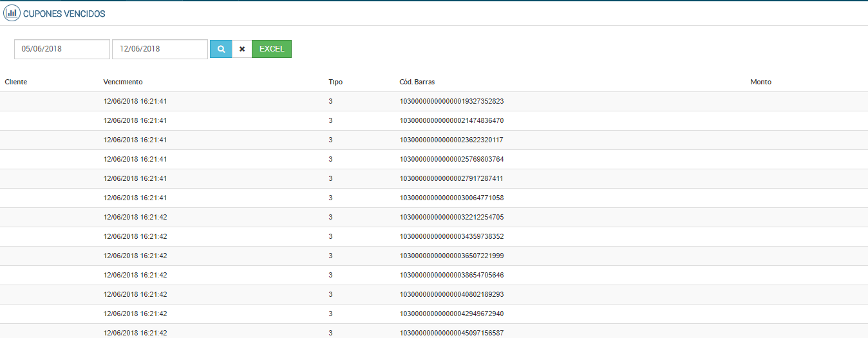The image size is (868, 338).
Task: Click the end date field 12/06/2018
Action: tap(160, 49)
